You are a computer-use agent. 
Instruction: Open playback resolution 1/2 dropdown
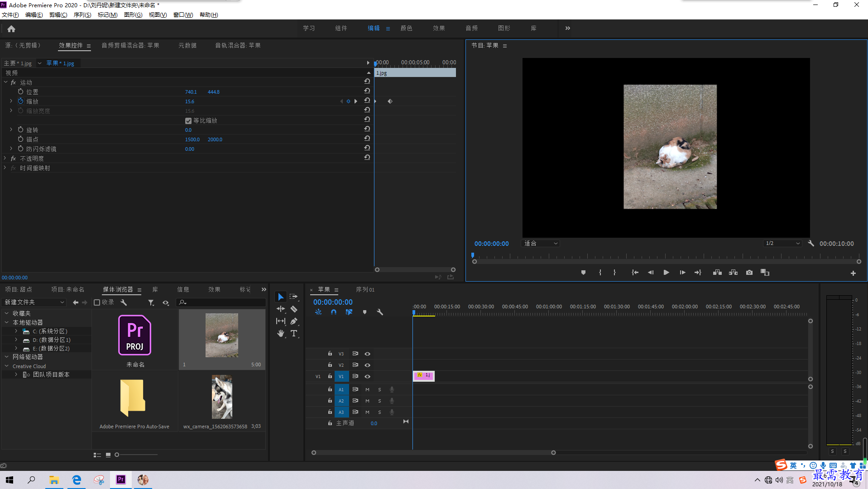point(783,243)
